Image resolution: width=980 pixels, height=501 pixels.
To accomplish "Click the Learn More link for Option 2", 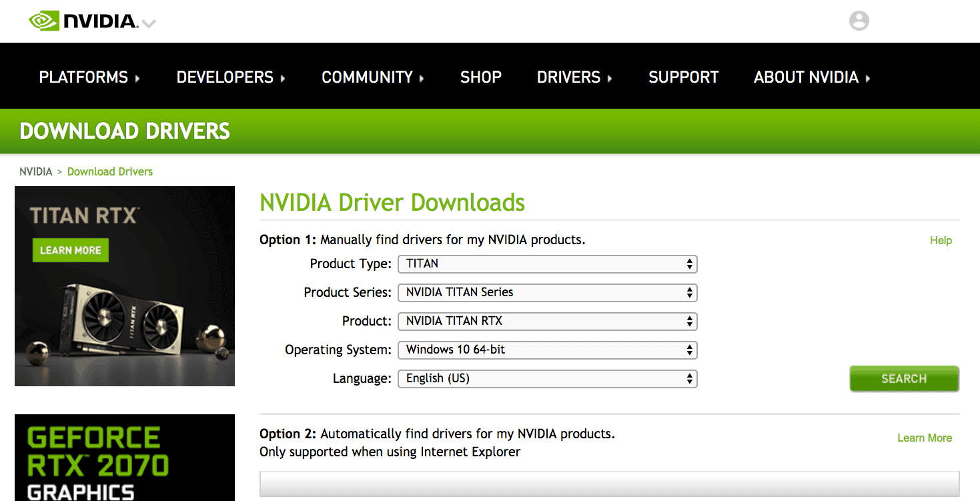I will (x=925, y=438).
